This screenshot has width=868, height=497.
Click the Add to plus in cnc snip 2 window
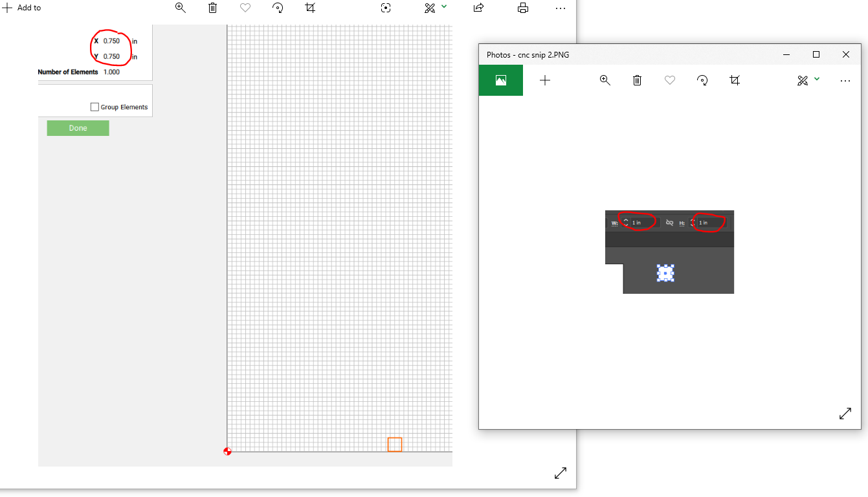coord(545,80)
